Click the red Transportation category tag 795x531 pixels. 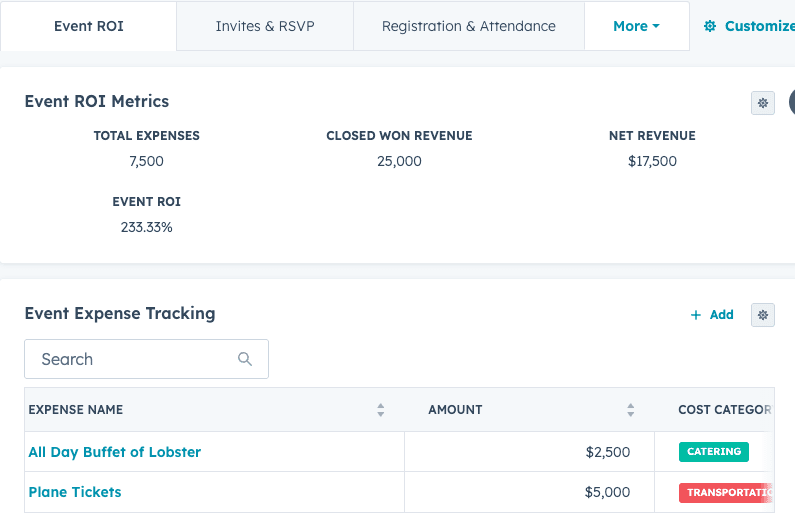pos(725,493)
